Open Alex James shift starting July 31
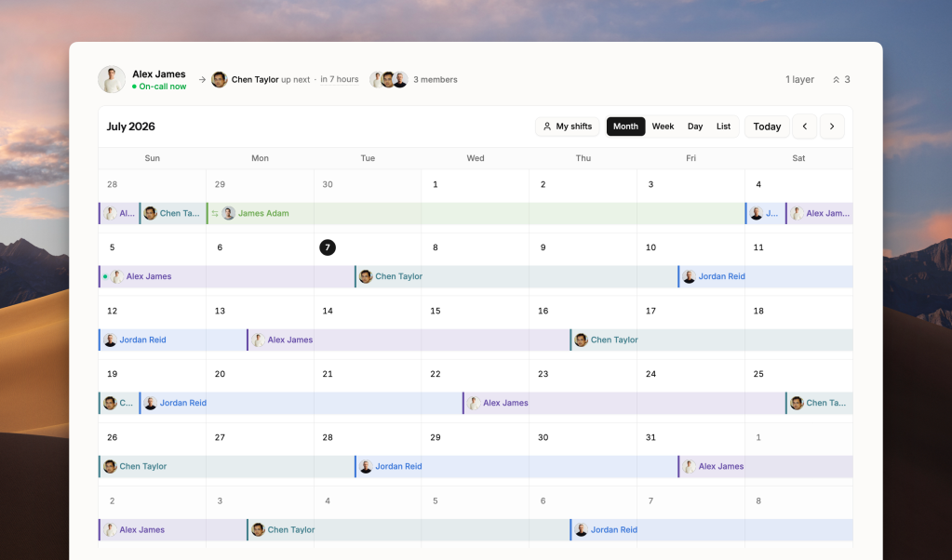 (765, 467)
